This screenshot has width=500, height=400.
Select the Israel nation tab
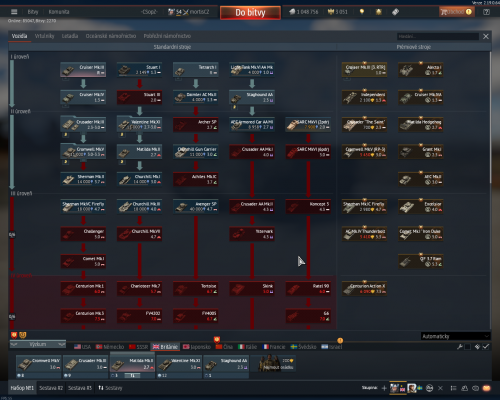click(332, 347)
